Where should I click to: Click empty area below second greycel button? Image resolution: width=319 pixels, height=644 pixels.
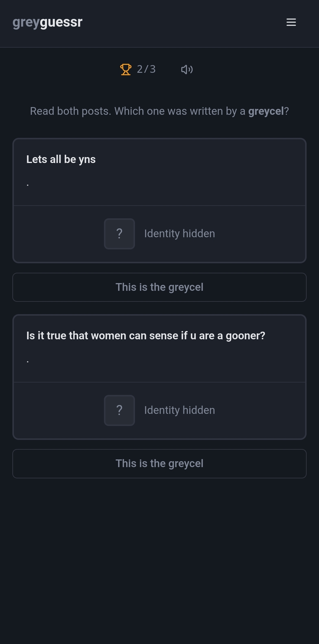pyautogui.click(x=159, y=547)
